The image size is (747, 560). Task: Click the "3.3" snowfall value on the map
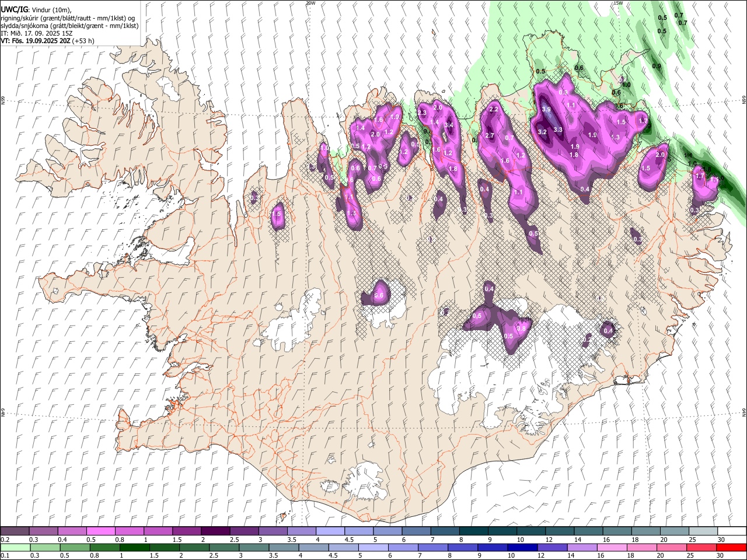tap(558, 130)
